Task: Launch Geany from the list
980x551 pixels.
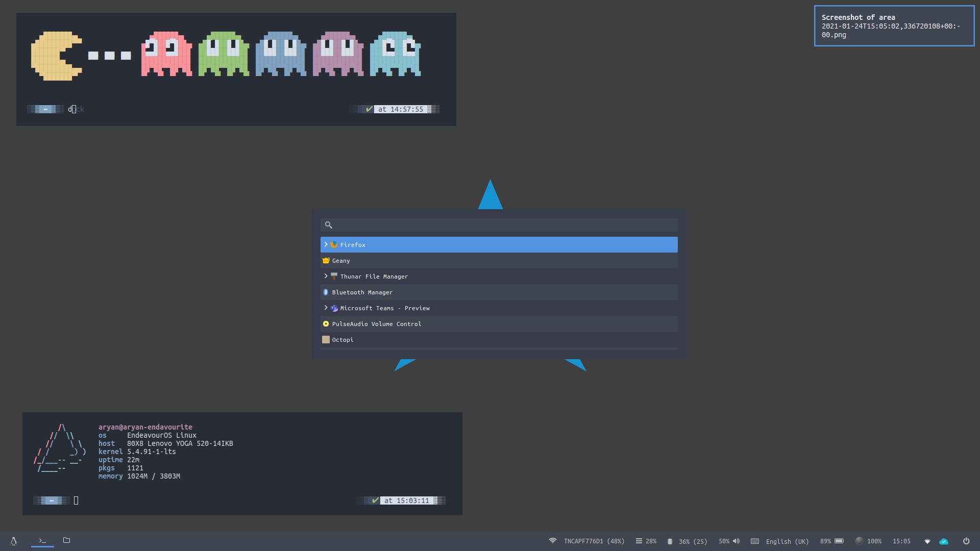Action: (499, 261)
